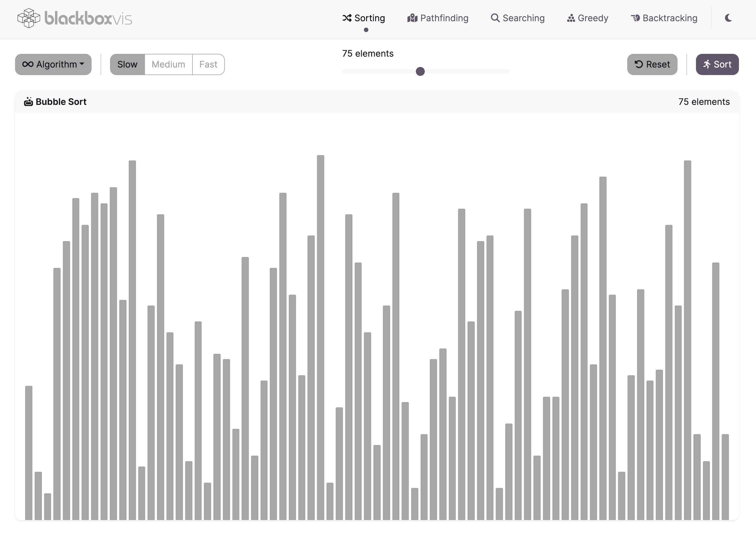Viewport: 756px width, 534px height.
Task: Click the shuffle icon next to Sorting
Action: (347, 18)
